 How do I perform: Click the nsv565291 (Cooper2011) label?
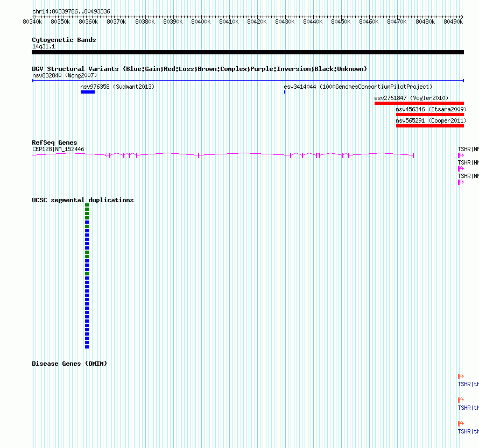click(x=431, y=120)
